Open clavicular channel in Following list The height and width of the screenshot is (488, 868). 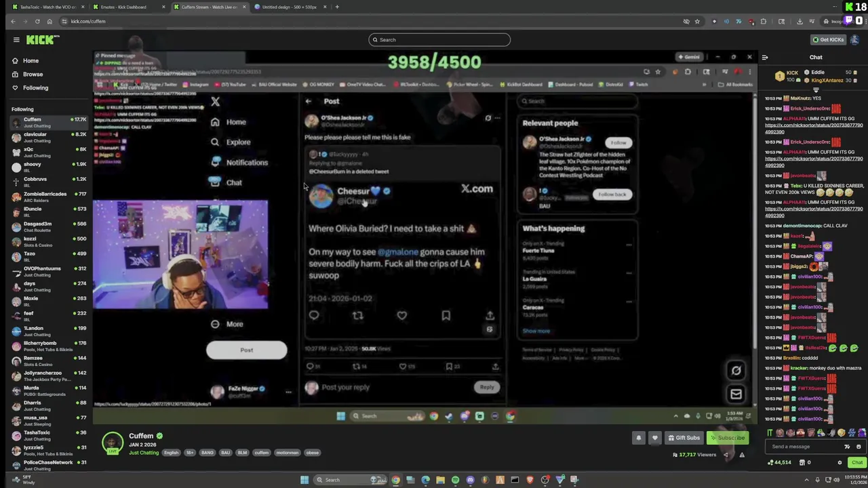(49, 137)
